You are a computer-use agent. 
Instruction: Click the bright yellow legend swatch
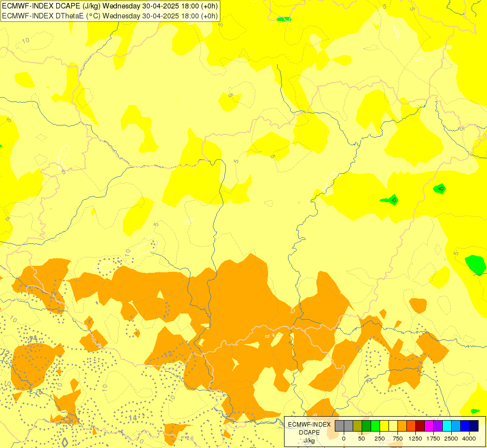(x=384, y=426)
